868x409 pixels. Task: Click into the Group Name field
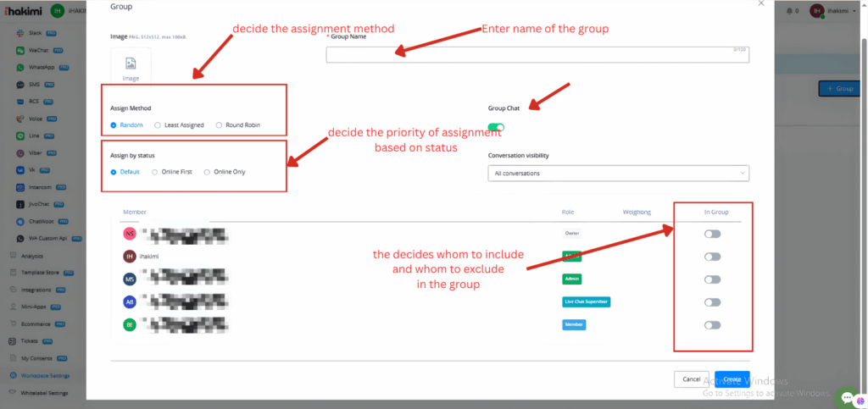[537, 55]
